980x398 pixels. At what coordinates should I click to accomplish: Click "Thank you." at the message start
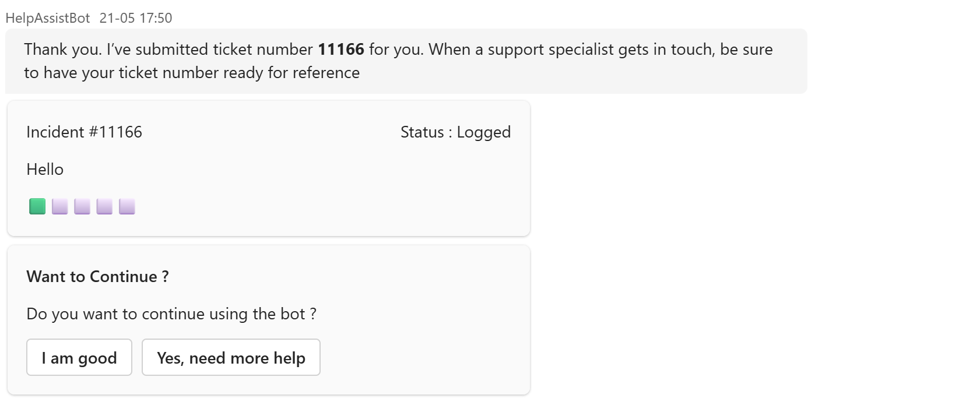[x=62, y=50]
